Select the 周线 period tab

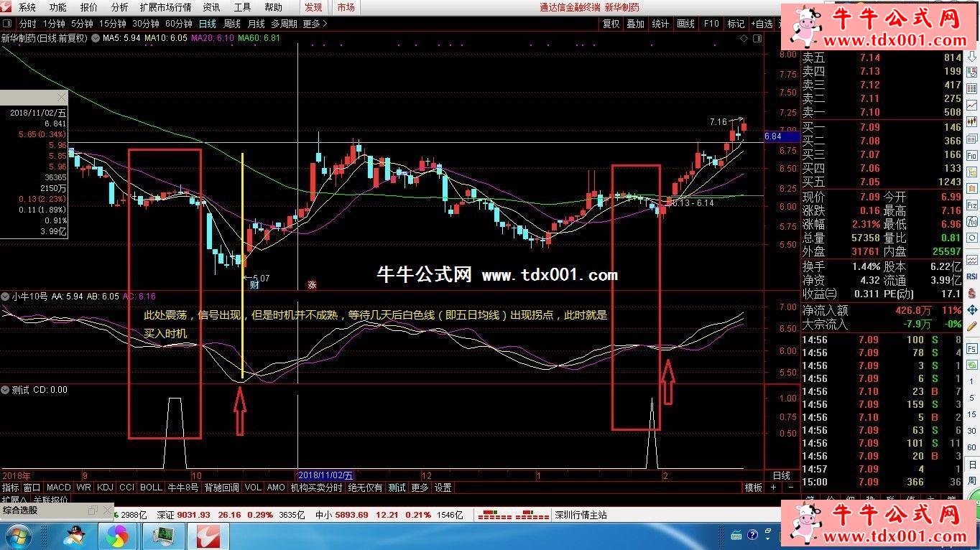click(232, 24)
